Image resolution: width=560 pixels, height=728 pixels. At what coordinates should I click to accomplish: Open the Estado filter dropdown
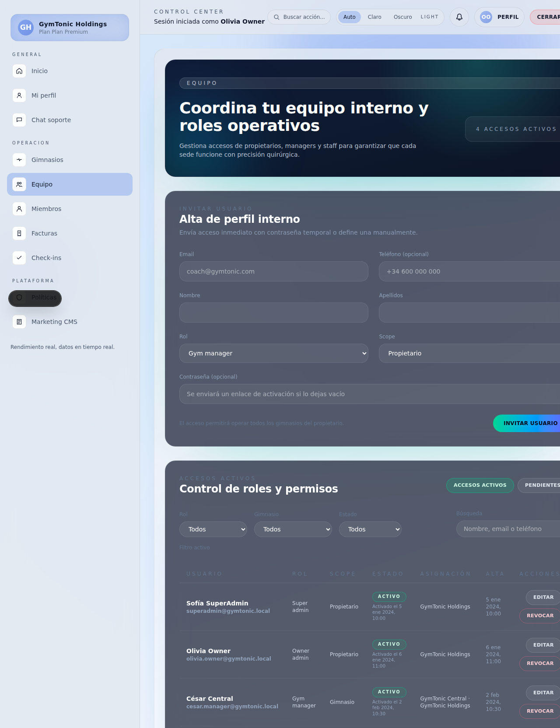point(370,529)
